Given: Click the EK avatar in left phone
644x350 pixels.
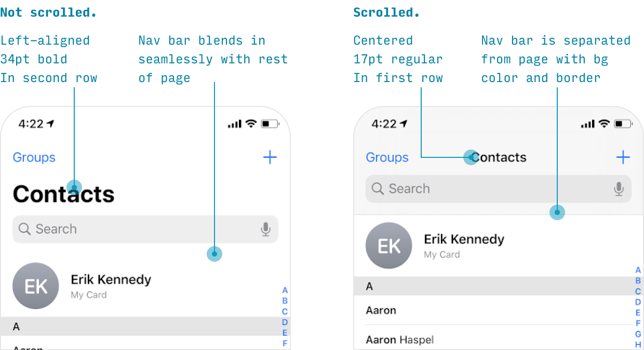Looking at the screenshot, I should (x=36, y=286).
